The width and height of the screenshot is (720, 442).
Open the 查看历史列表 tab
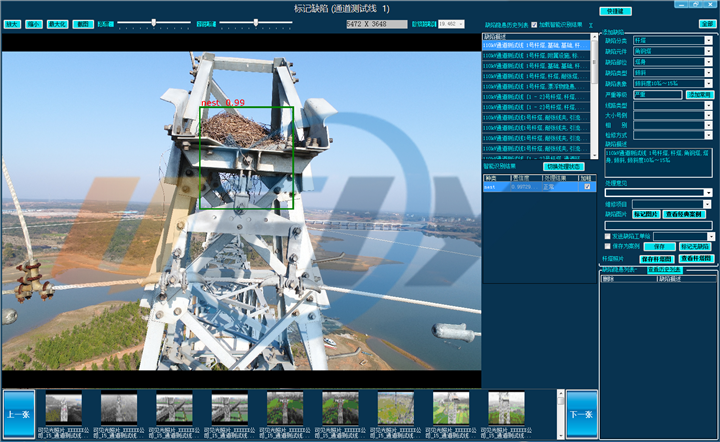pos(664,270)
